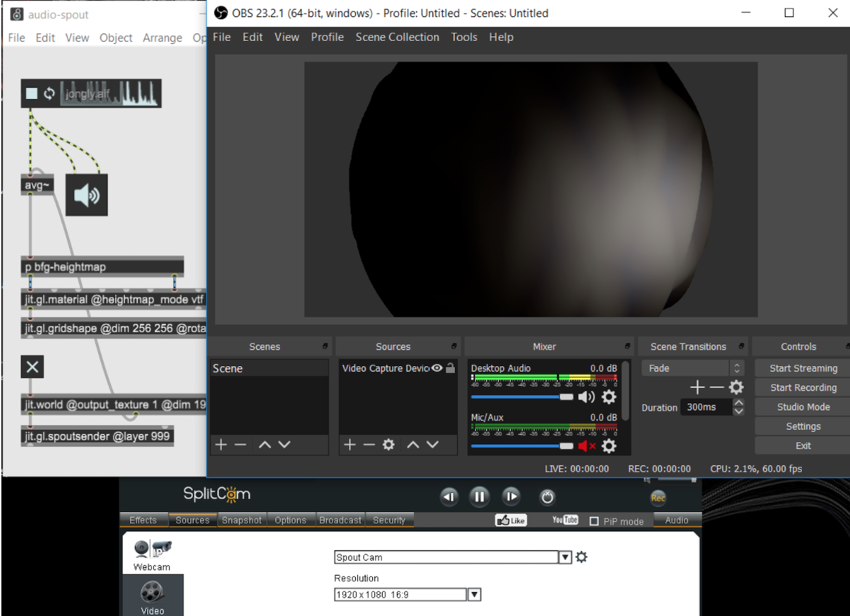Undock the Scenes panel
This screenshot has height=616, width=850.
point(326,346)
